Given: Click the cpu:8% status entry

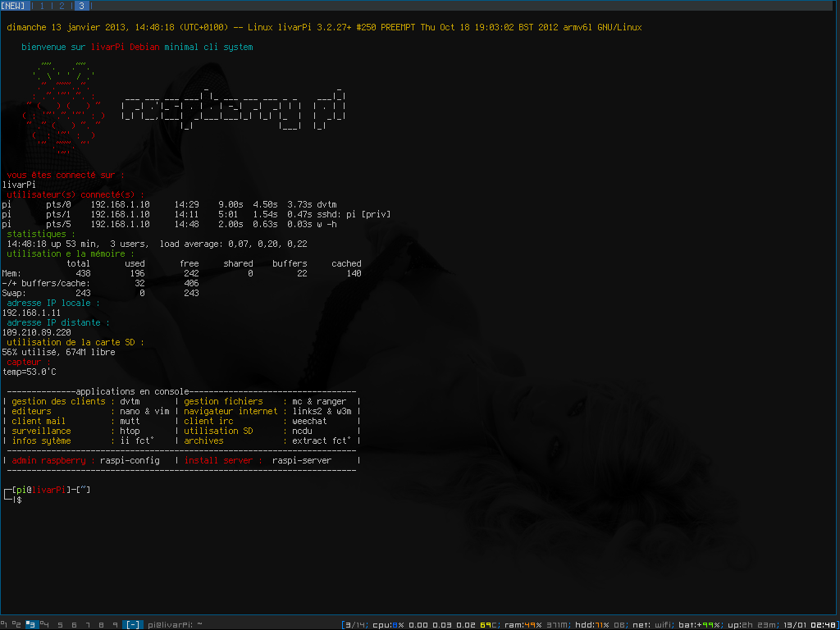Looking at the screenshot, I should pos(386,624).
